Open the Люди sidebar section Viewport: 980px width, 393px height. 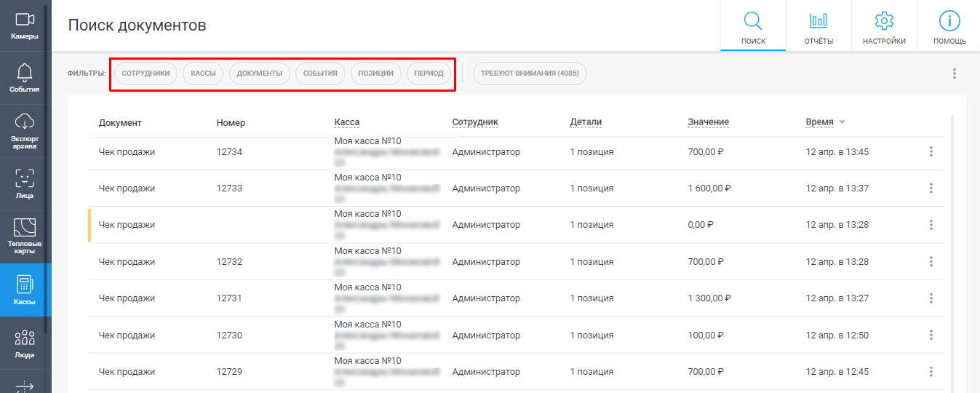pyautogui.click(x=25, y=343)
